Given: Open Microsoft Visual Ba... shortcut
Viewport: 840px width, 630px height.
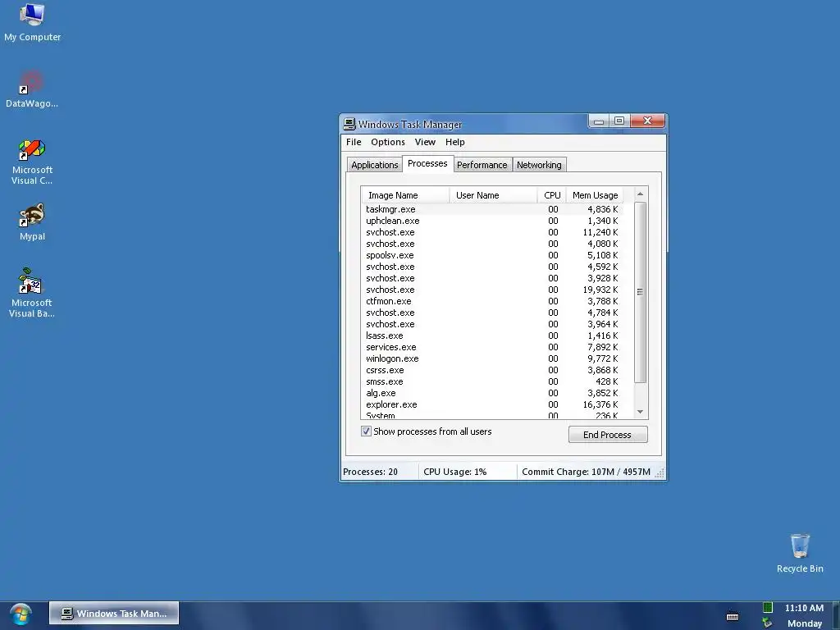Looking at the screenshot, I should point(32,293).
